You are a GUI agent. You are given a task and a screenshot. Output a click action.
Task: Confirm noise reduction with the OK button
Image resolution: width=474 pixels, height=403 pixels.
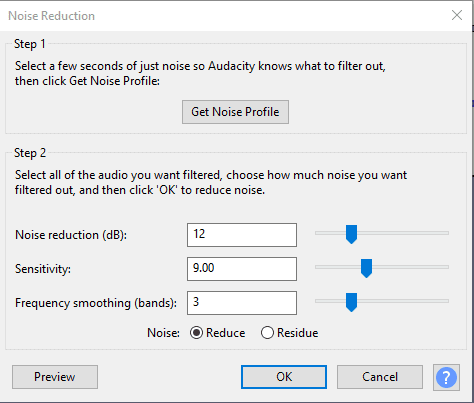(284, 377)
